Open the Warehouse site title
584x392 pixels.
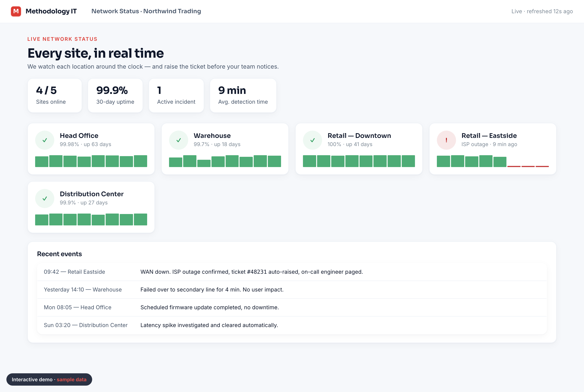tap(212, 136)
